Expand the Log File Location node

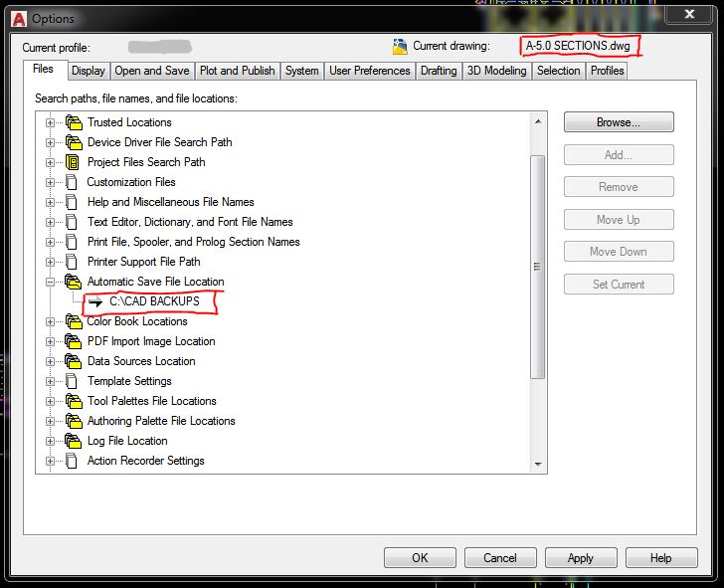pyautogui.click(x=50, y=441)
